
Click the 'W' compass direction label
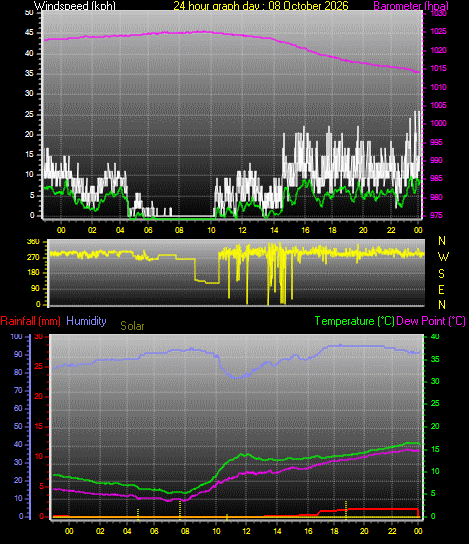pyautogui.click(x=443, y=257)
